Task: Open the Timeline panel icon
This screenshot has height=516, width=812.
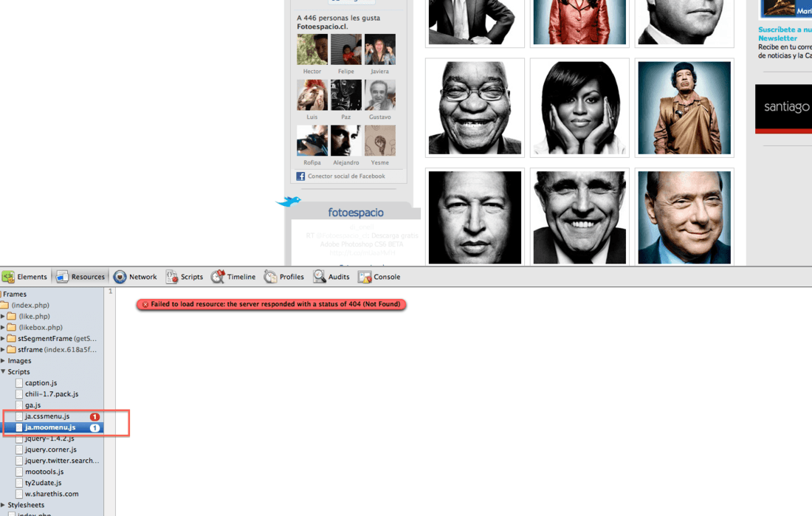Action: 218,277
